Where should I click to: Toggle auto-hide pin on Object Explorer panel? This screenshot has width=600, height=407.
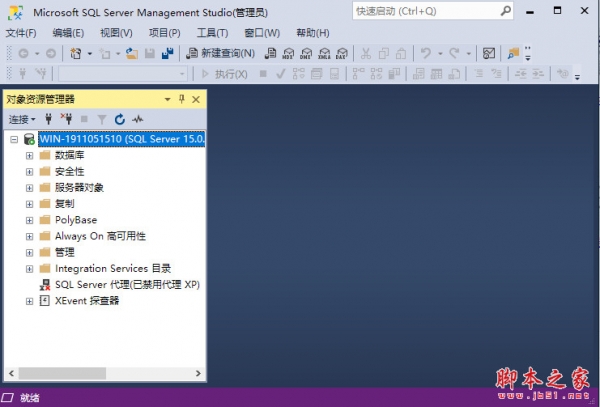point(181,99)
